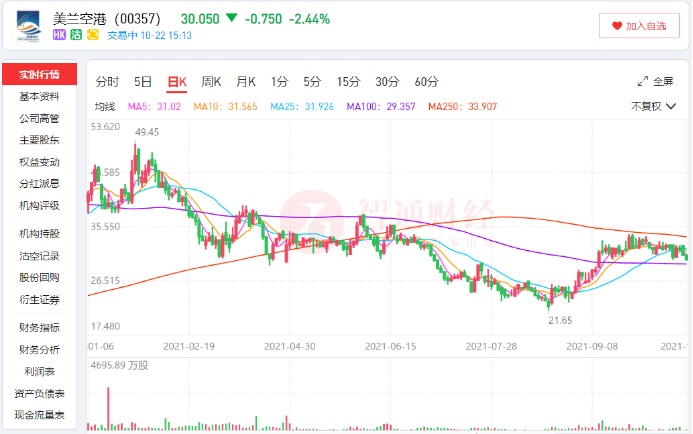The height and width of the screenshot is (434, 693).
Task: Click the 全屏 fullscreen arrows icon
Action: (x=643, y=82)
